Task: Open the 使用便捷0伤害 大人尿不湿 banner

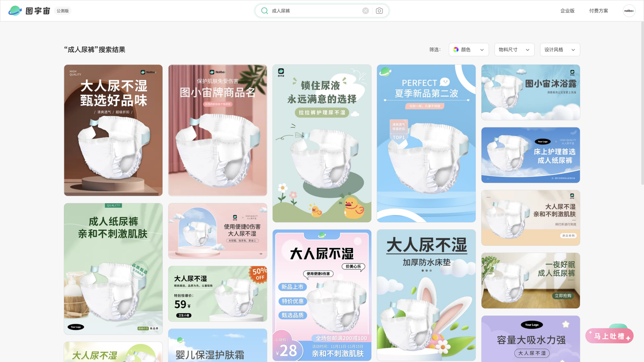Action: [x=218, y=231]
